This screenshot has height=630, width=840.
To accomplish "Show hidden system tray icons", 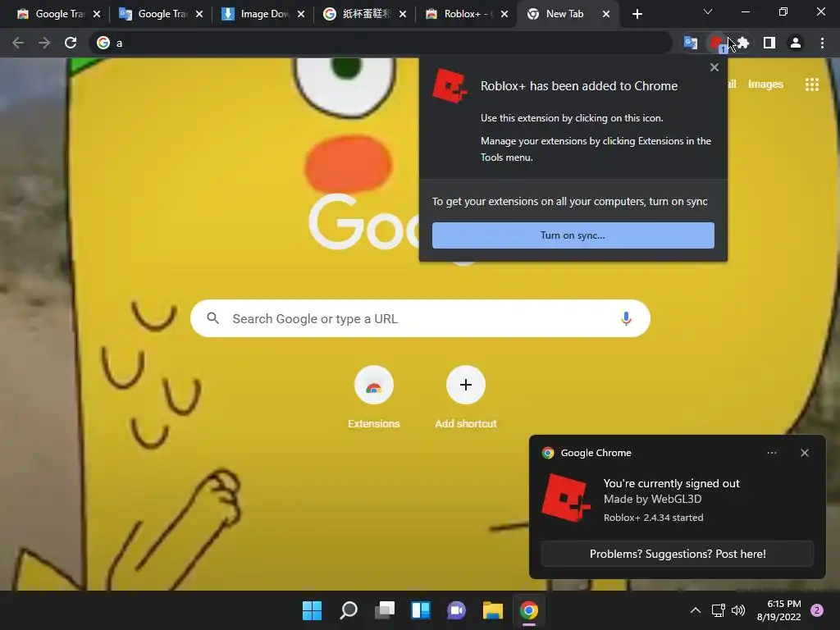I will (696, 610).
